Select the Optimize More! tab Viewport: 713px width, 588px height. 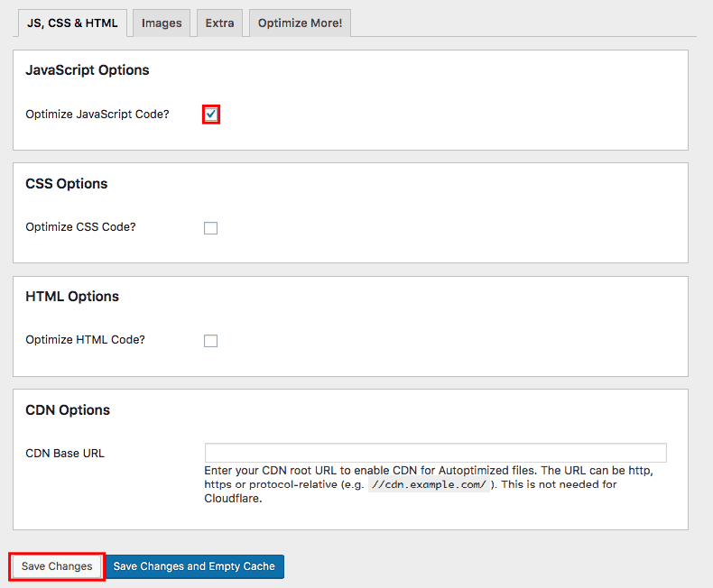coord(300,23)
